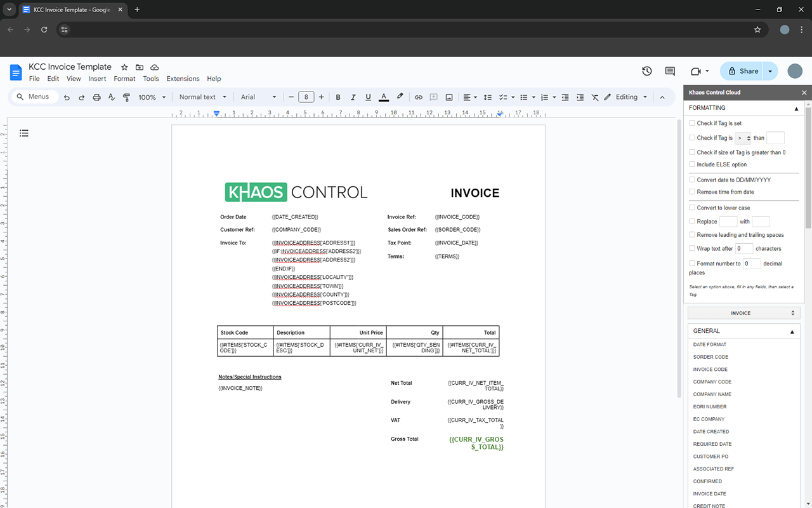Open the Format menu
The width and height of the screenshot is (812, 508).
(x=124, y=79)
